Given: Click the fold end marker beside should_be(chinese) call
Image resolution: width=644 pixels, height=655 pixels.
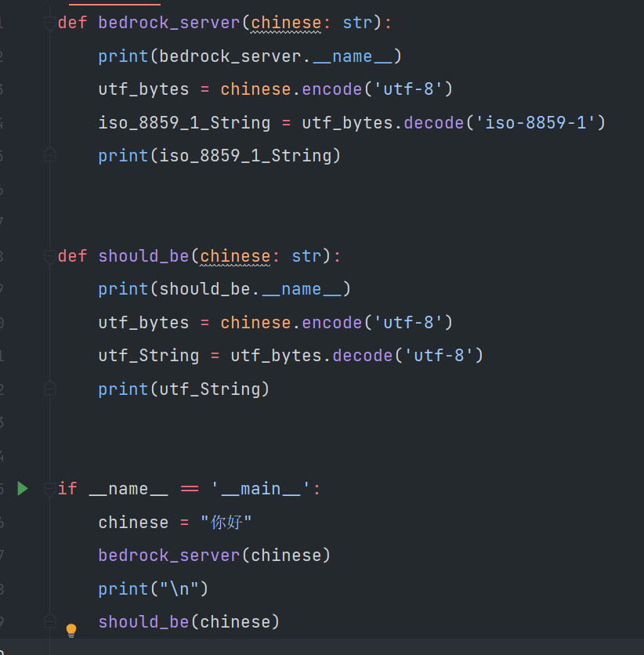Looking at the screenshot, I should pos(49,621).
